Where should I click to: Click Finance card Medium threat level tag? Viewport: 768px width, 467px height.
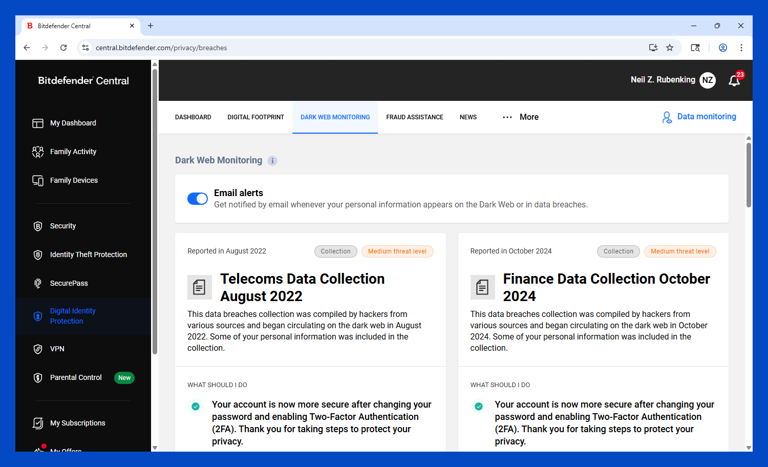[680, 251]
